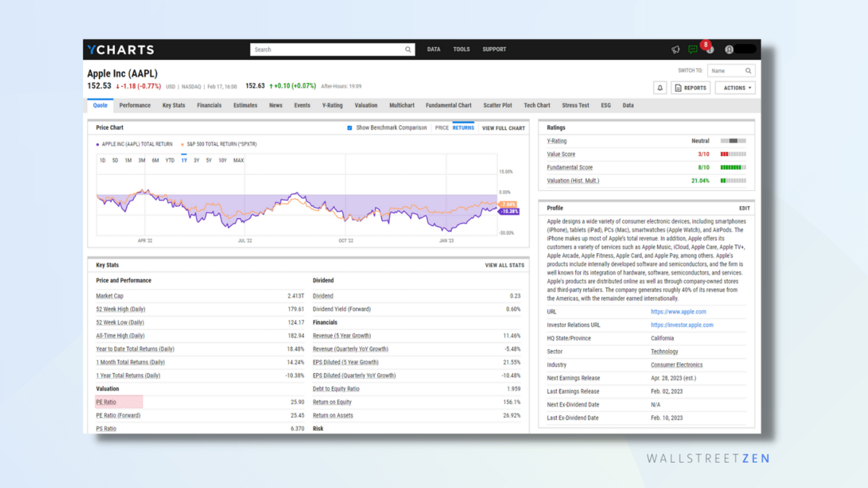Click the red notification badge showing 8
The image size is (868, 488).
(x=705, y=45)
